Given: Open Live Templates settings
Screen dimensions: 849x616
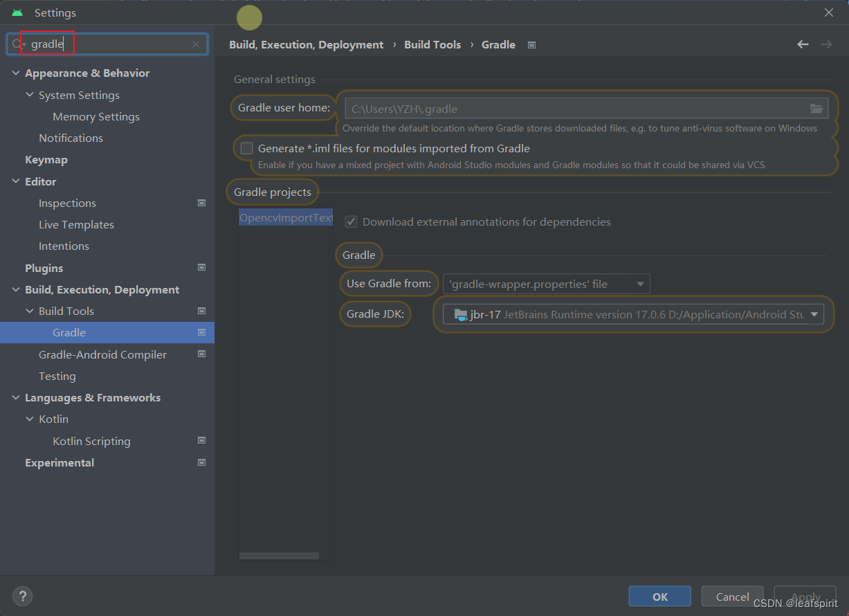Looking at the screenshot, I should (x=76, y=224).
